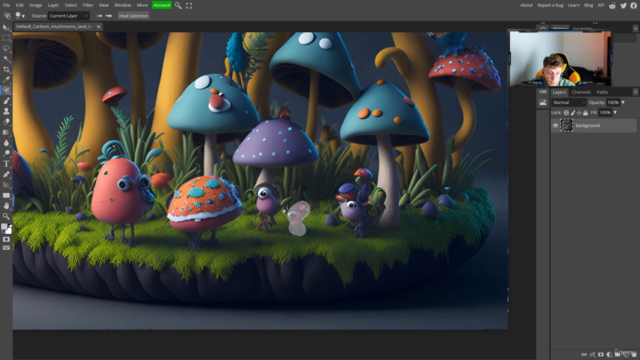Toggle lock transparent pixels

[x=566, y=113]
